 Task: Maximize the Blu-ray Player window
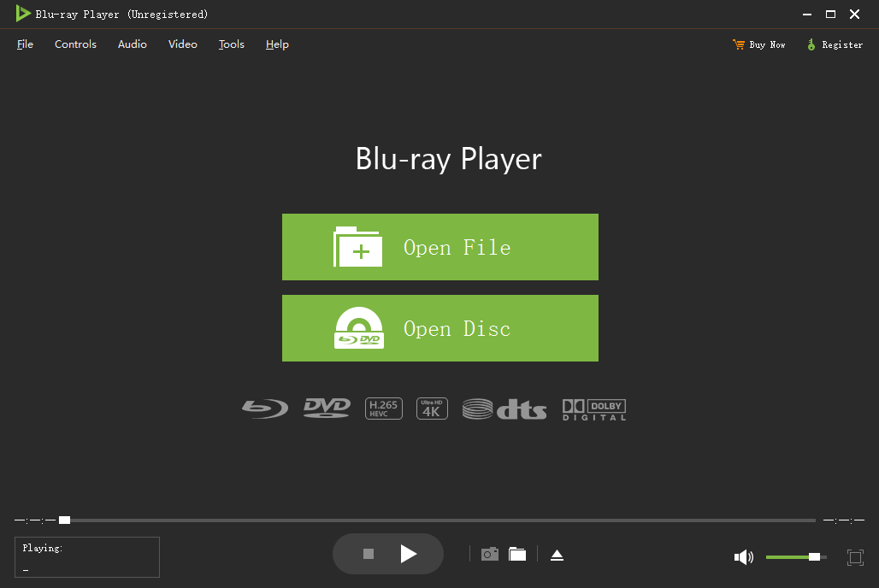(831, 14)
